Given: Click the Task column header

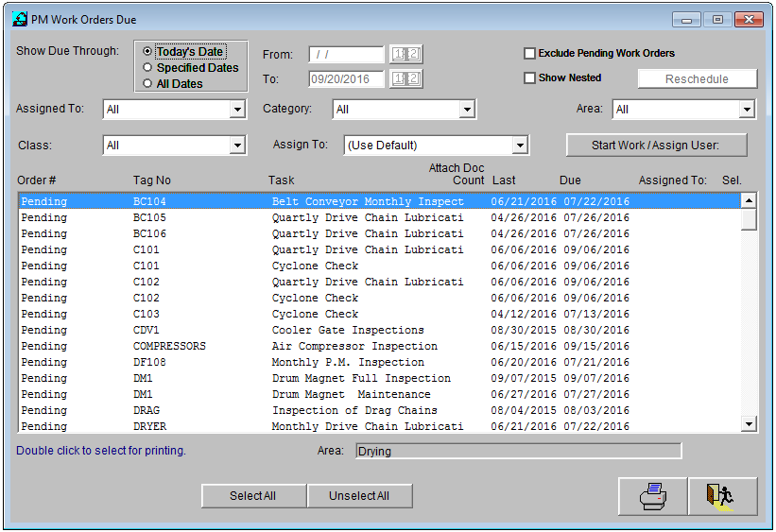Looking at the screenshot, I should (x=281, y=180).
